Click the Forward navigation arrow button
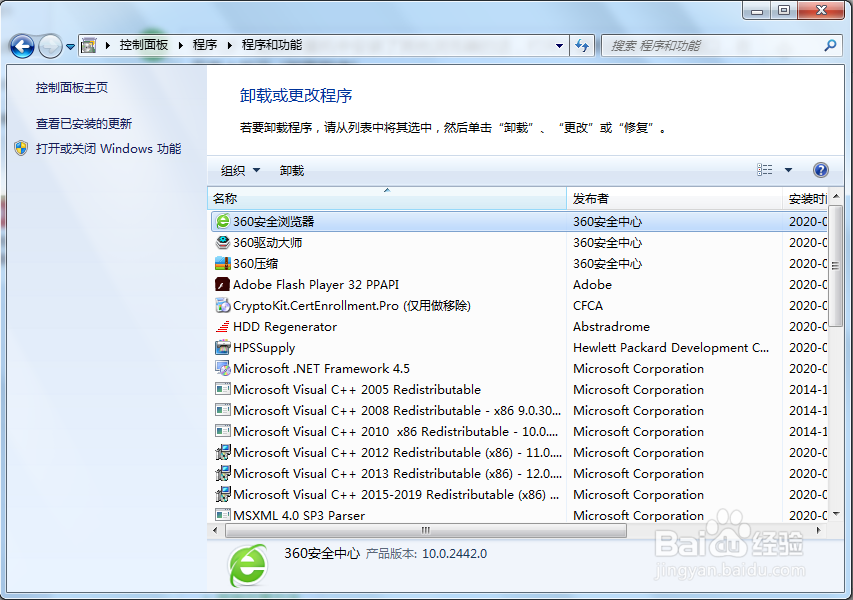 (x=51, y=46)
